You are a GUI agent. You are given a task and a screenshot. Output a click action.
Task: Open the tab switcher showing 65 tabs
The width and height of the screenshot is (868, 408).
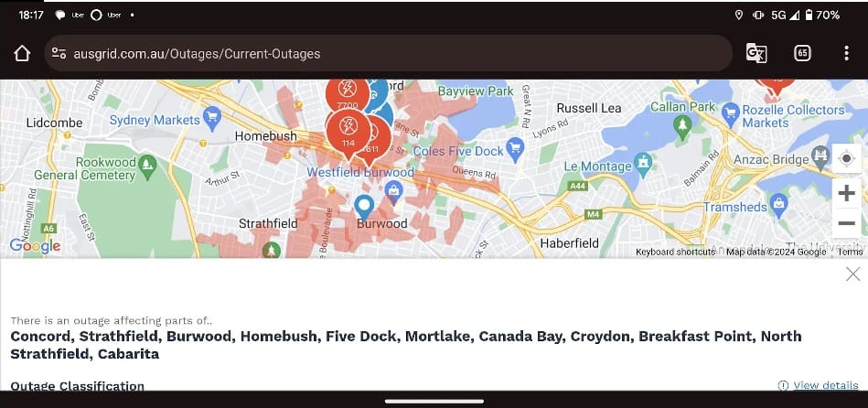pos(802,54)
